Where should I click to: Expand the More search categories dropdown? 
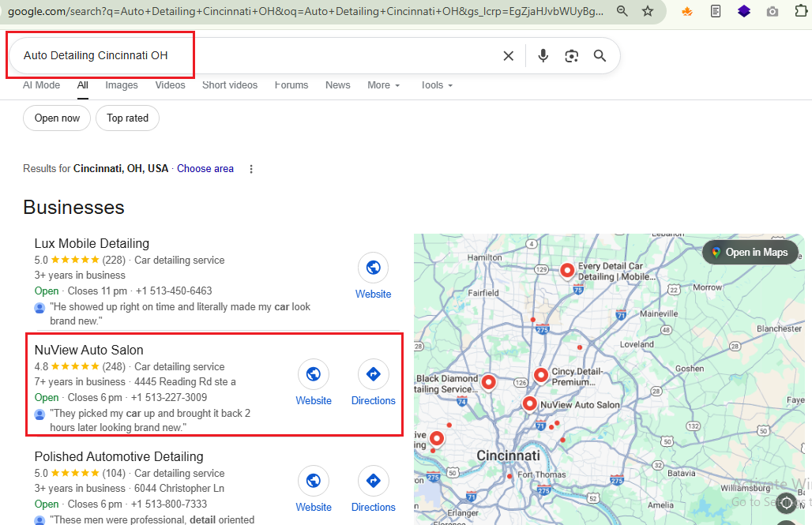pos(383,85)
